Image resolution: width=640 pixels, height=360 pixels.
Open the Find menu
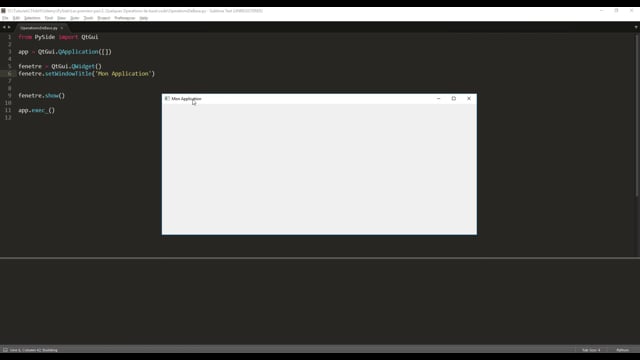tap(49, 18)
